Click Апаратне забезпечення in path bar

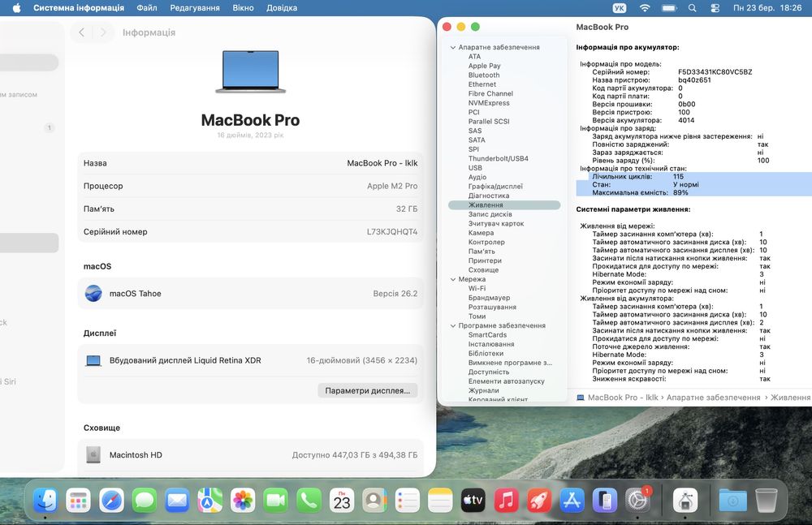click(x=713, y=397)
